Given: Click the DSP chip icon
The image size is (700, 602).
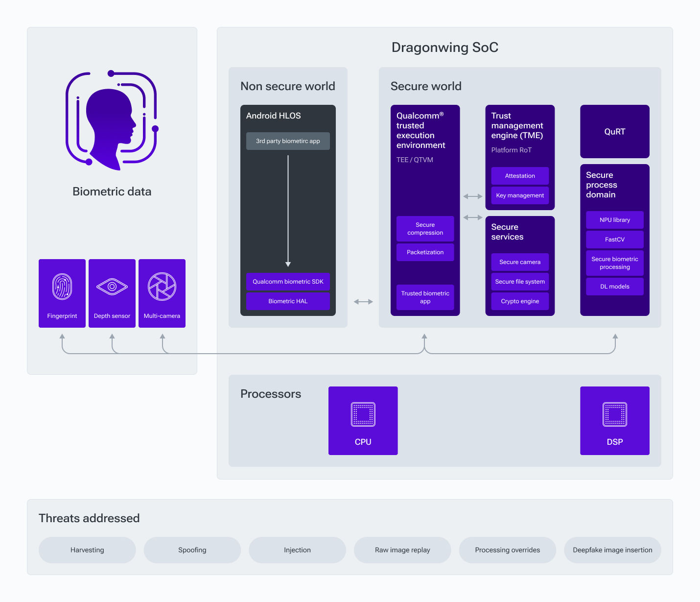Looking at the screenshot, I should pyautogui.click(x=615, y=414).
